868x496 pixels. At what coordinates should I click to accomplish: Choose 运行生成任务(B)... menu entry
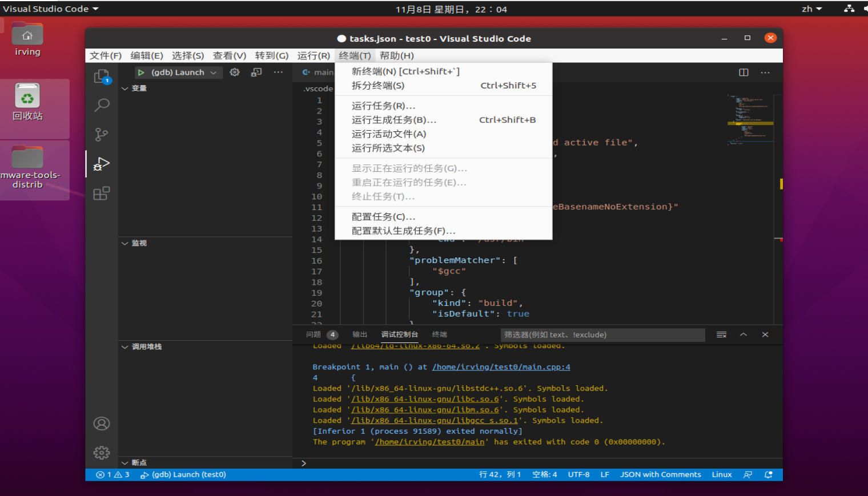coord(444,120)
